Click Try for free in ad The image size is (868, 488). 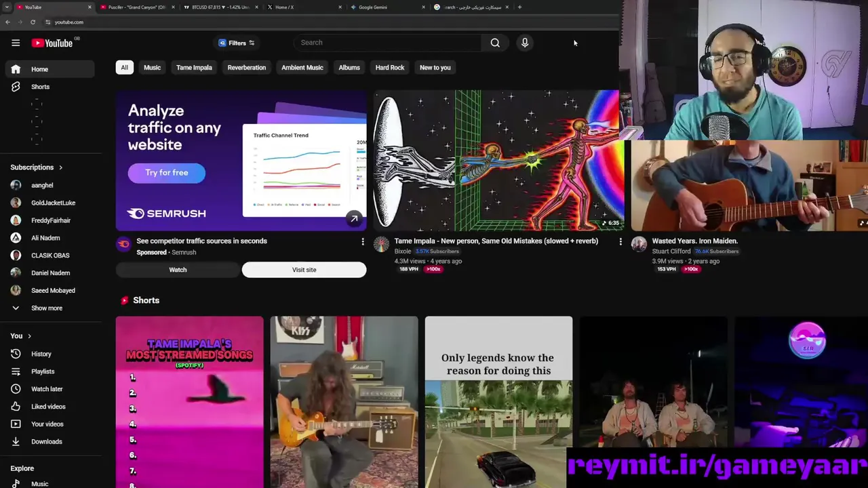click(x=167, y=173)
